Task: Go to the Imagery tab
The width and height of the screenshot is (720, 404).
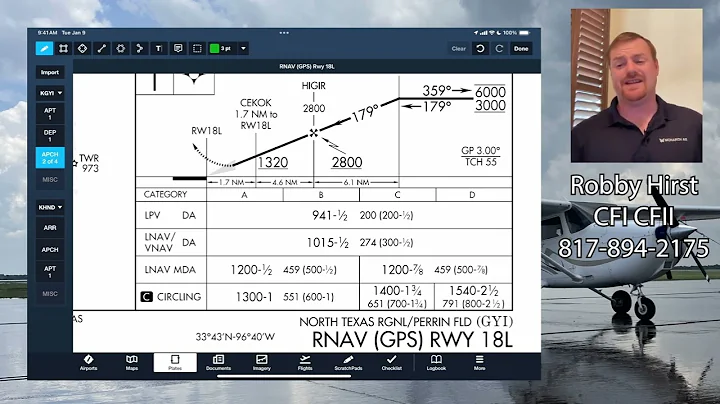Action: [262, 362]
